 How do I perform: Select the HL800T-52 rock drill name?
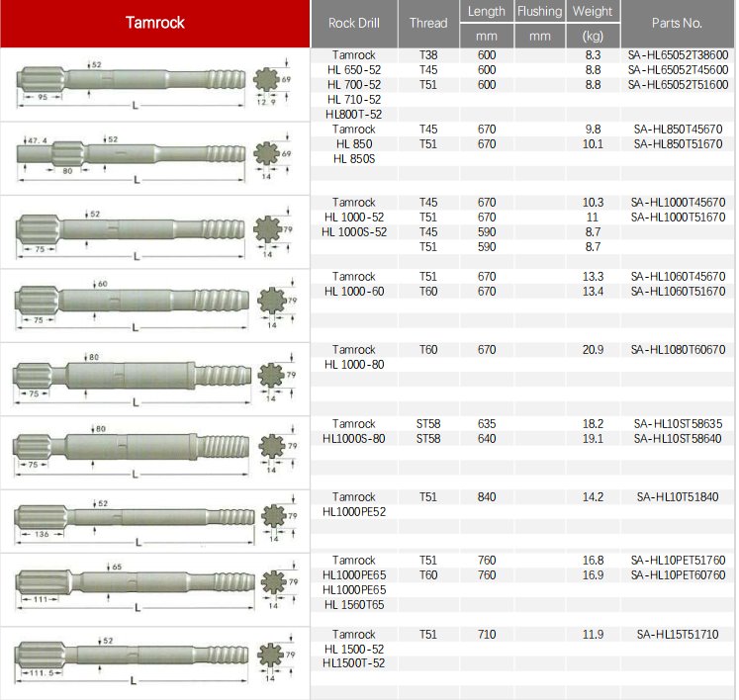tap(354, 115)
